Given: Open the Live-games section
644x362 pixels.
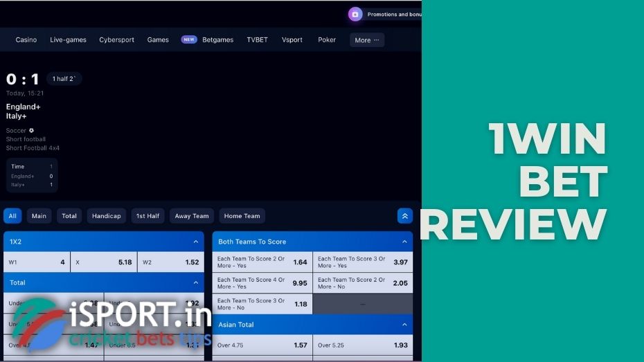Looking at the screenshot, I should (68, 40).
